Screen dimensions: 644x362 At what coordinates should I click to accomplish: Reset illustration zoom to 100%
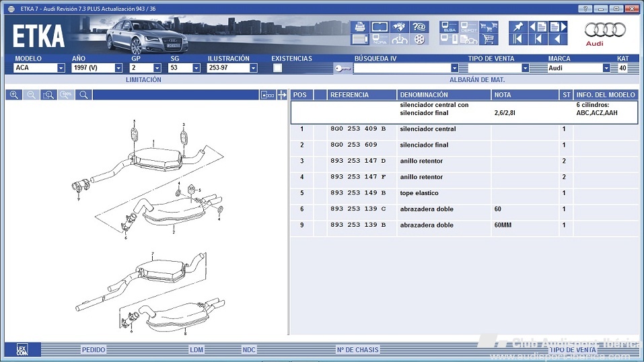pyautogui.click(x=66, y=95)
